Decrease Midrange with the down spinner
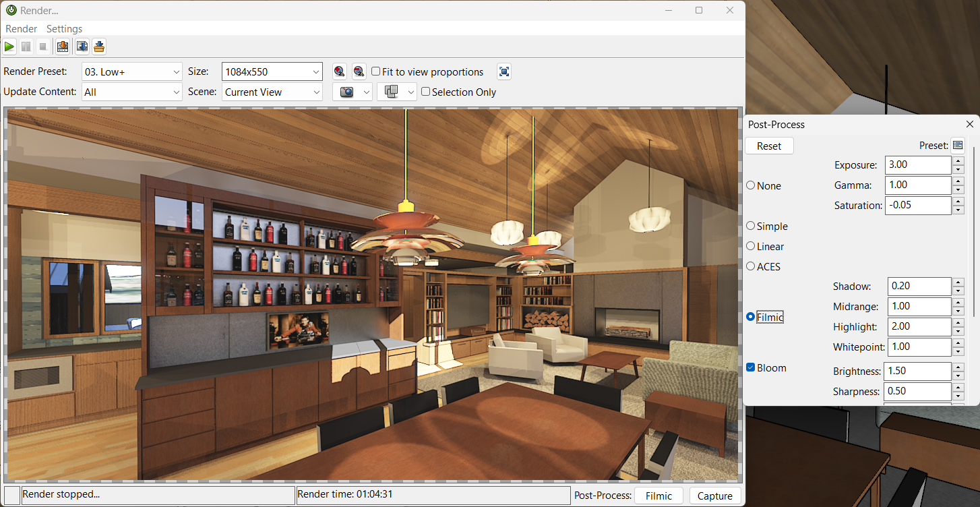 coord(958,311)
